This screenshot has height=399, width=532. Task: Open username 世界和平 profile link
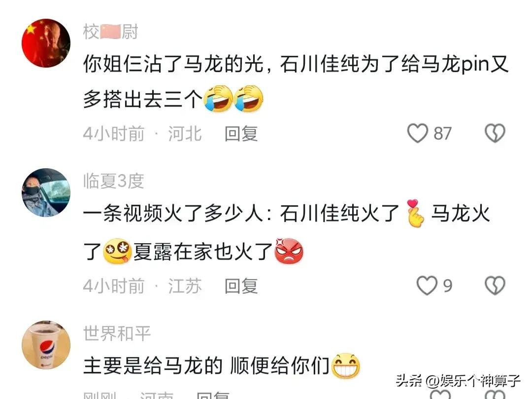(x=117, y=333)
